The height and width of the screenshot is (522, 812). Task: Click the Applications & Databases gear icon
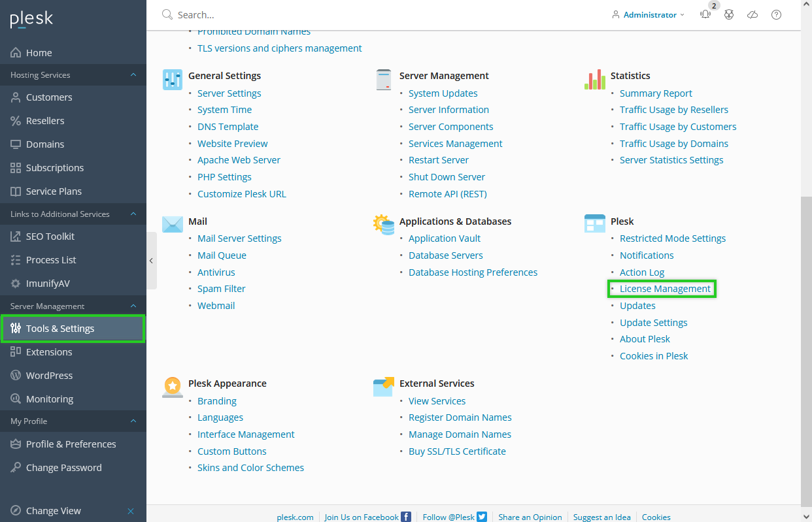click(x=384, y=224)
